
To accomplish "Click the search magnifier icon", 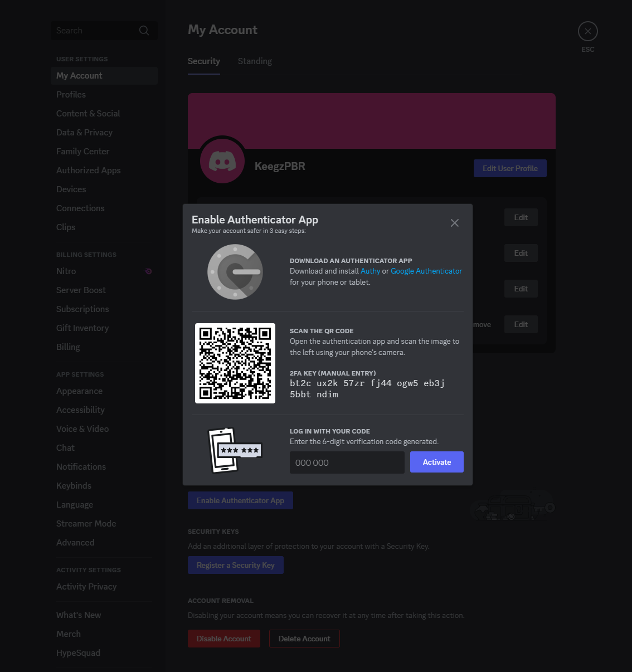I will click(144, 31).
